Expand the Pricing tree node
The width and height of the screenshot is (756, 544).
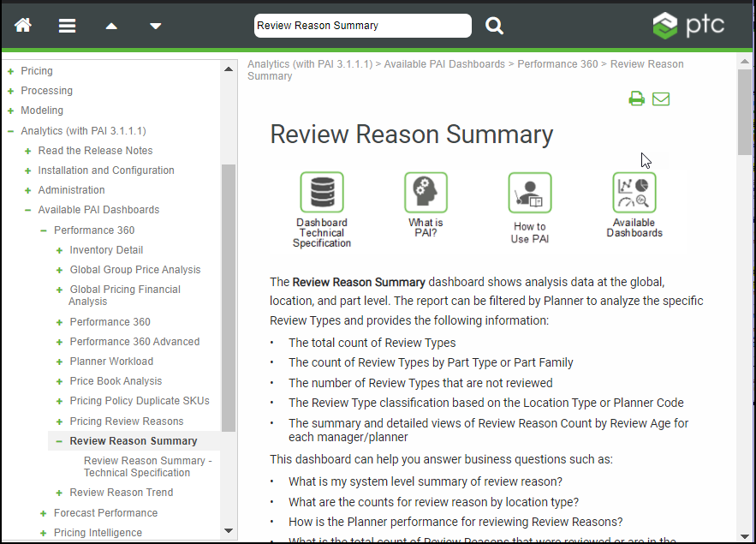click(x=10, y=71)
